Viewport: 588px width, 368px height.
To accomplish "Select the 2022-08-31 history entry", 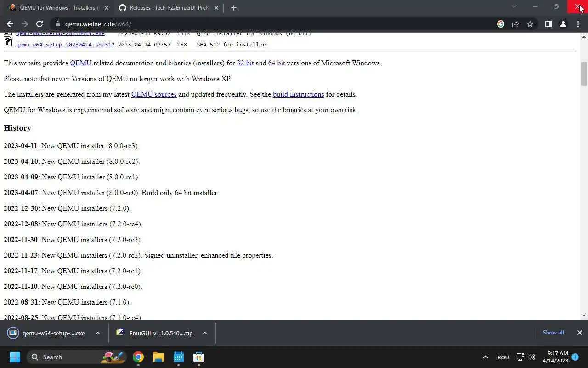I will [x=68, y=302].
